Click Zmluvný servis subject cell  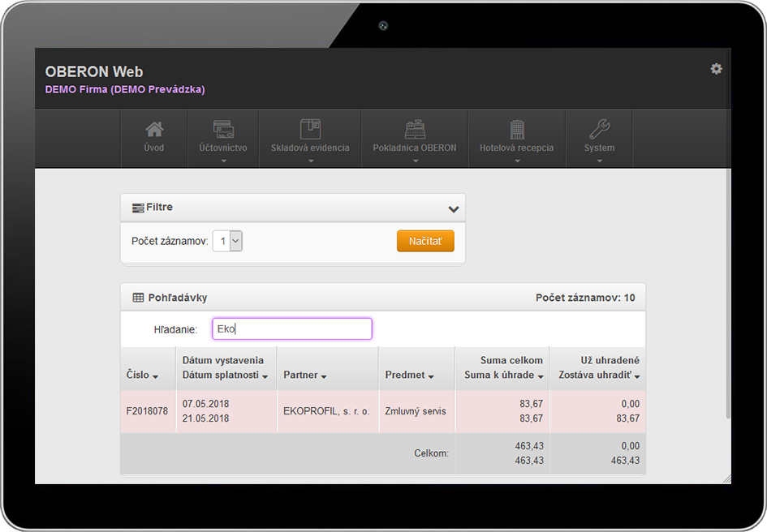416,411
